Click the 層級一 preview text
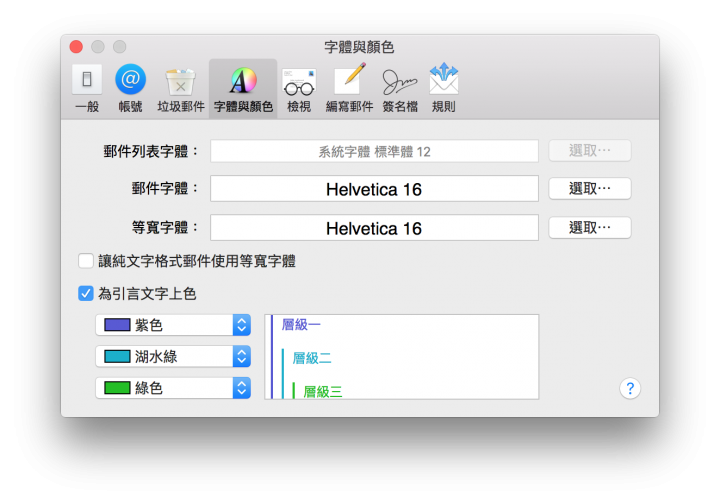This screenshot has width=720, height=504. click(x=301, y=325)
